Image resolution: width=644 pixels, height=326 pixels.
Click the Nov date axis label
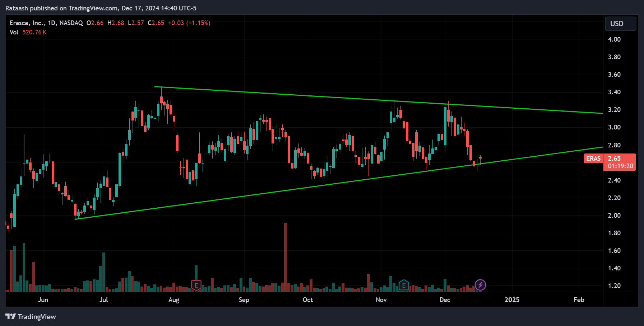(x=381, y=300)
